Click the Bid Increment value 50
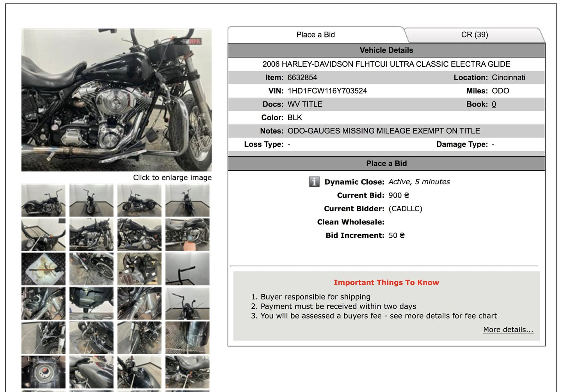This screenshot has width=564, height=392. (396, 235)
